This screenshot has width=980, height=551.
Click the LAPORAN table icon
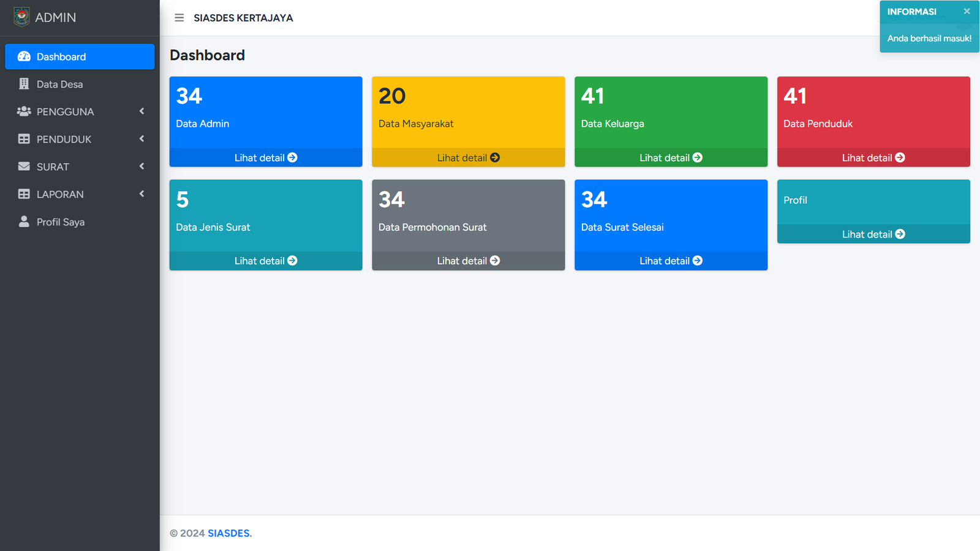[24, 194]
